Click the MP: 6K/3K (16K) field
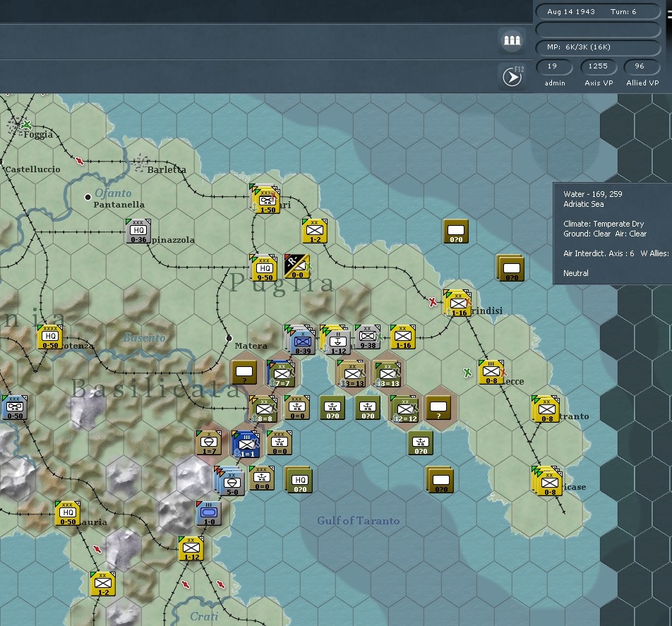 tap(597, 47)
